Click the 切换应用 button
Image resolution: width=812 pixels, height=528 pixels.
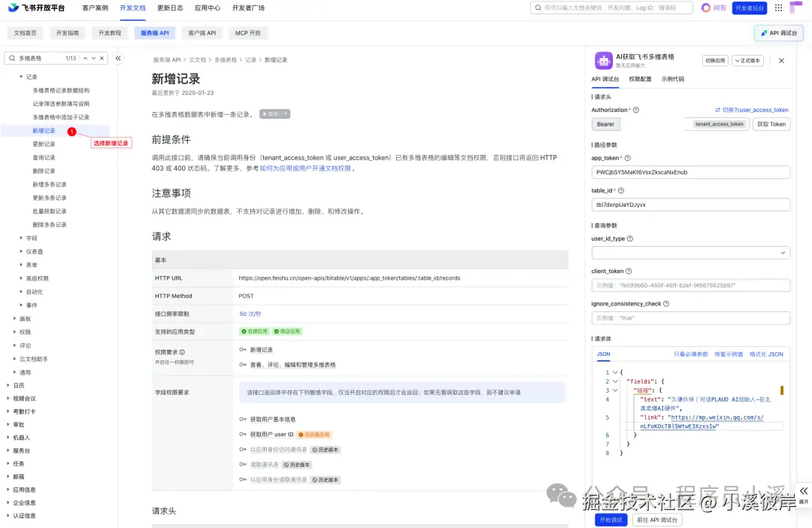point(715,61)
